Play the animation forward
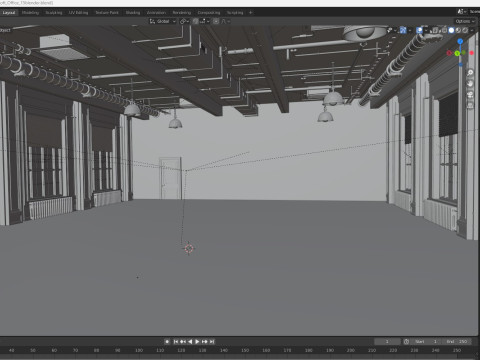Image resolution: width=480 pixels, height=360 pixels. point(197,342)
